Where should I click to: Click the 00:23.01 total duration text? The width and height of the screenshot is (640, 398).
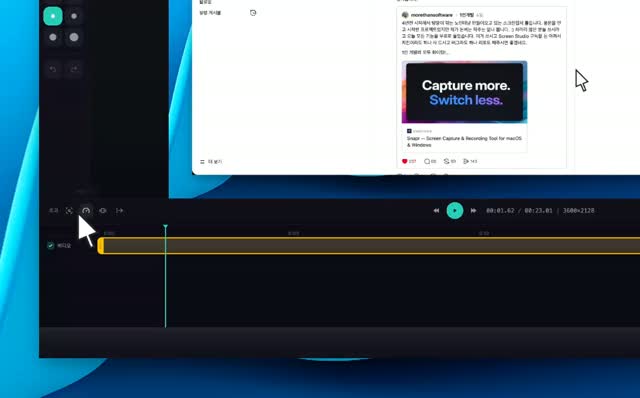click(538, 211)
